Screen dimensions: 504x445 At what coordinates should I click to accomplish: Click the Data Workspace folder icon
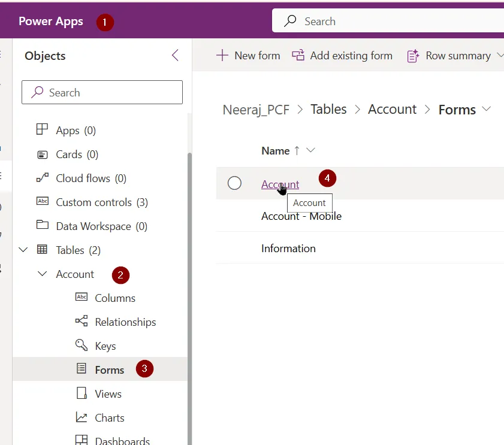[43, 225]
